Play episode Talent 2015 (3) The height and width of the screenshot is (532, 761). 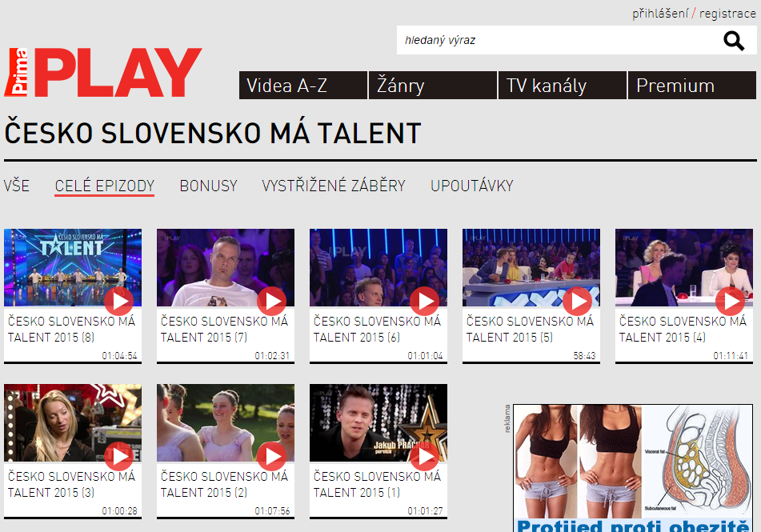pos(119,457)
